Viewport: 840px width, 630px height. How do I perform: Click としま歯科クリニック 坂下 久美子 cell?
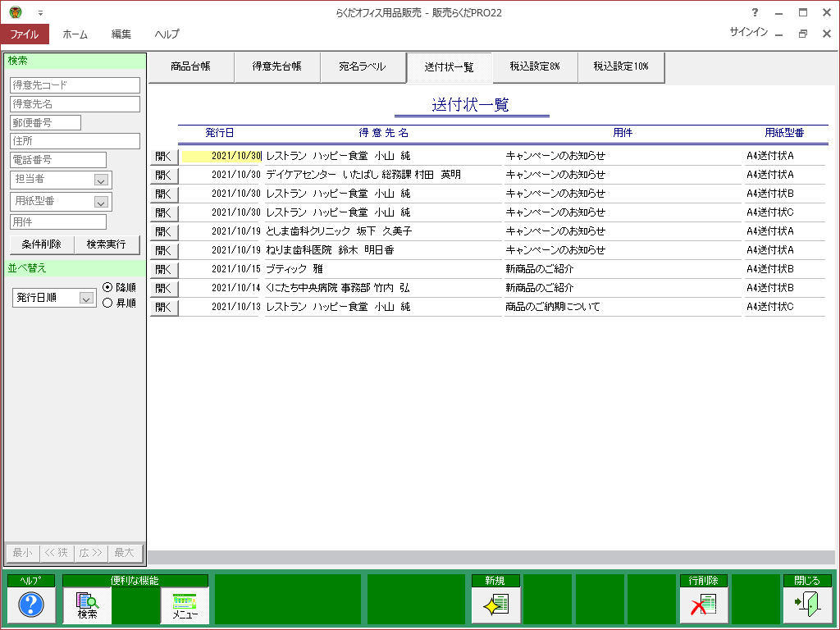pyautogui.click(x=339, y=231)
